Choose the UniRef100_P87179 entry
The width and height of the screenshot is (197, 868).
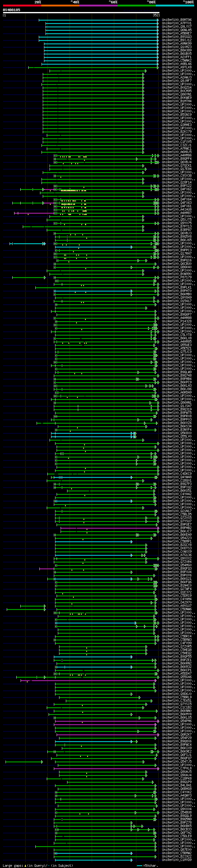coord(176,277)
